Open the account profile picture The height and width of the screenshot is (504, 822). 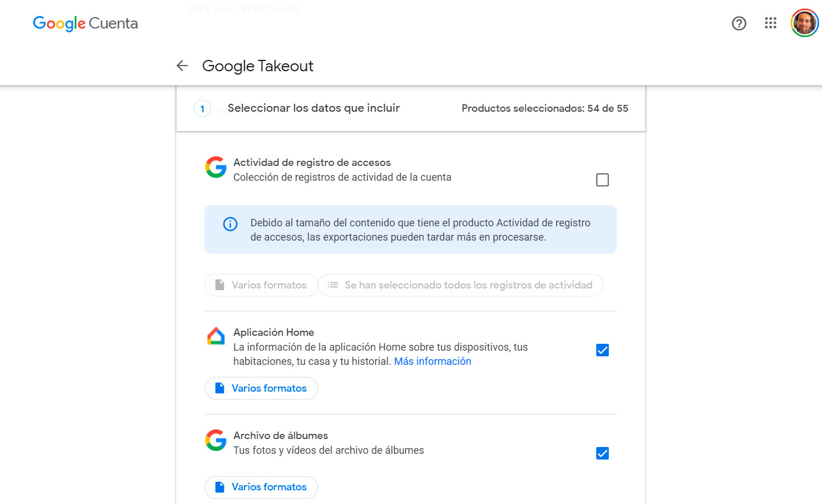click(804, 23)
